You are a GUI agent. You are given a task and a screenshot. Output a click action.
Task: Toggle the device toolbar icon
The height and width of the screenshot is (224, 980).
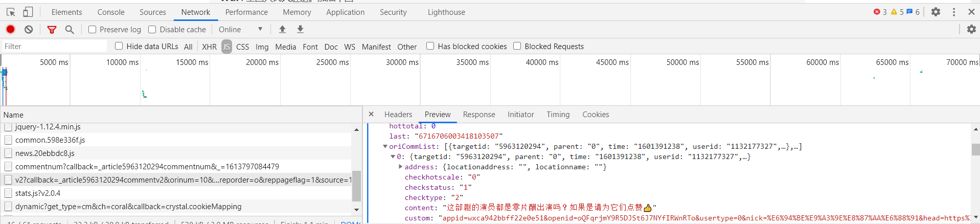tap(28, 12)
